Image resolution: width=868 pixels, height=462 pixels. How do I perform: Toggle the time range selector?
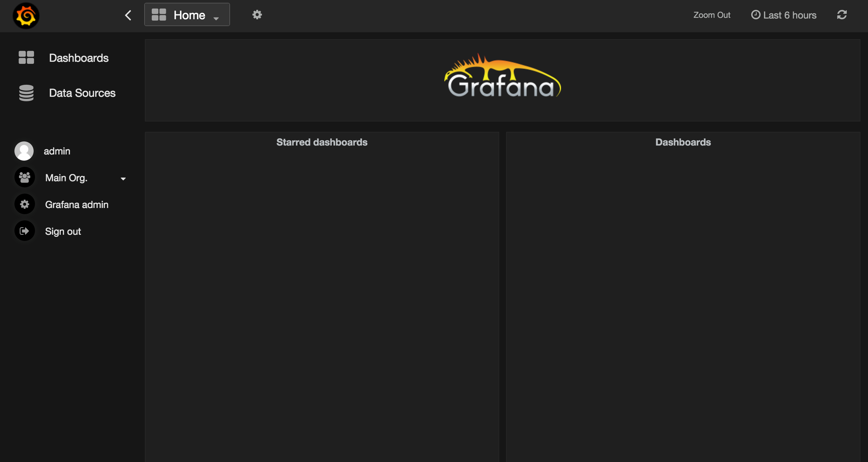click(784, 14)
